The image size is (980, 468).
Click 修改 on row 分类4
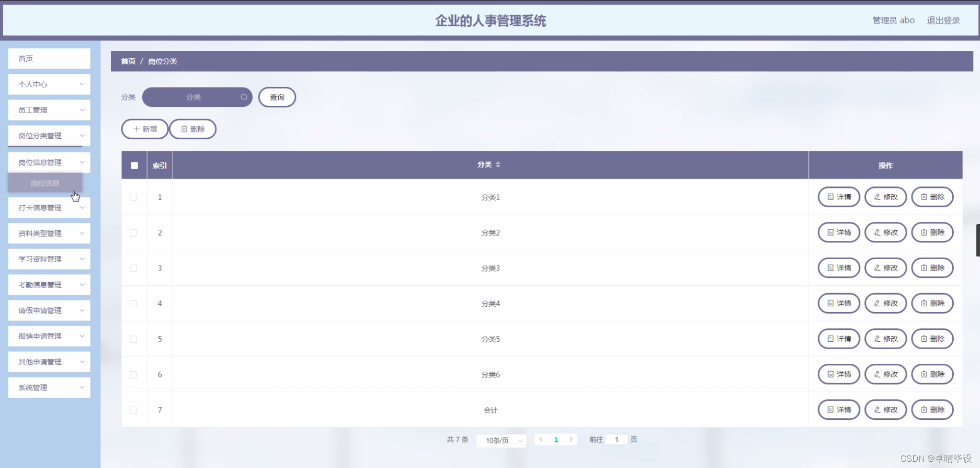click(x=885, y=304)
